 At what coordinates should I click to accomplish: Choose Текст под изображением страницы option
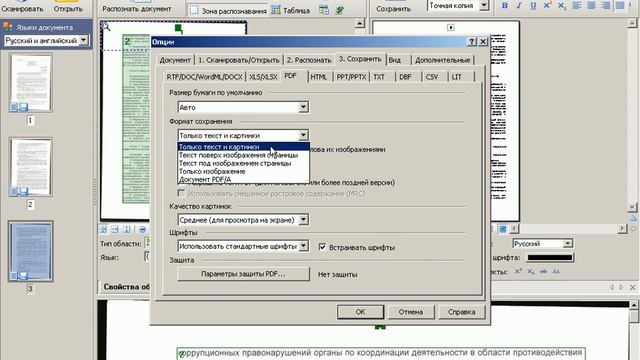coord(244,163)
